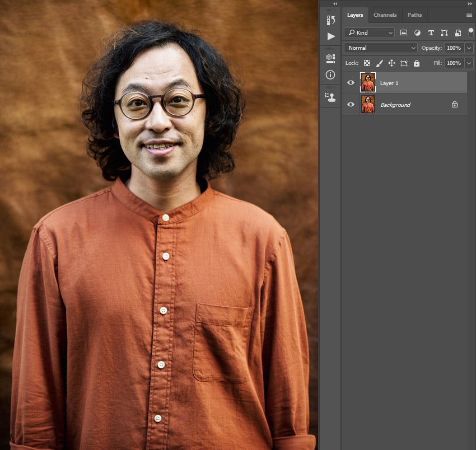Open the Layers panel menu

469,15
